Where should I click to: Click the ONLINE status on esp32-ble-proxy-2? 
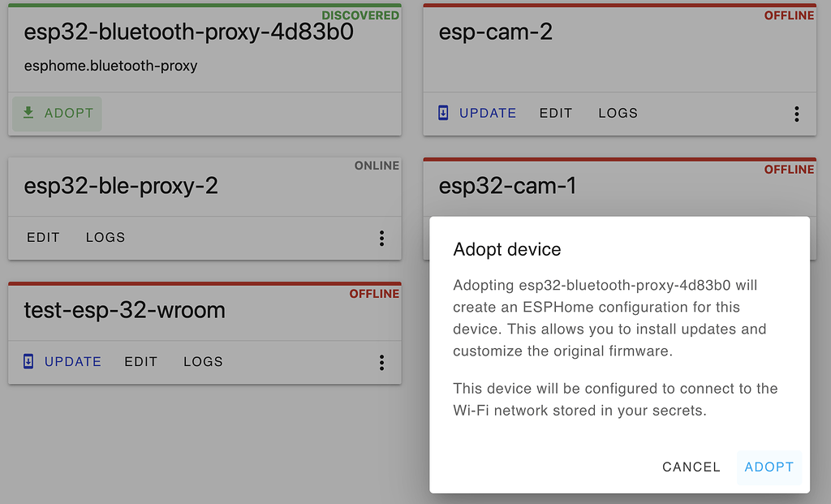(377, 166)
